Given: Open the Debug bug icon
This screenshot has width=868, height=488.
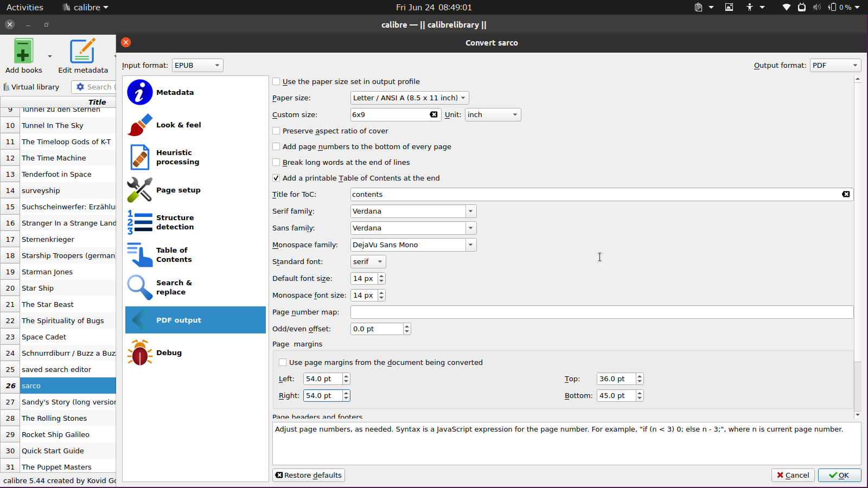Looking at the screenshot, I should click(x=140, y=352).
